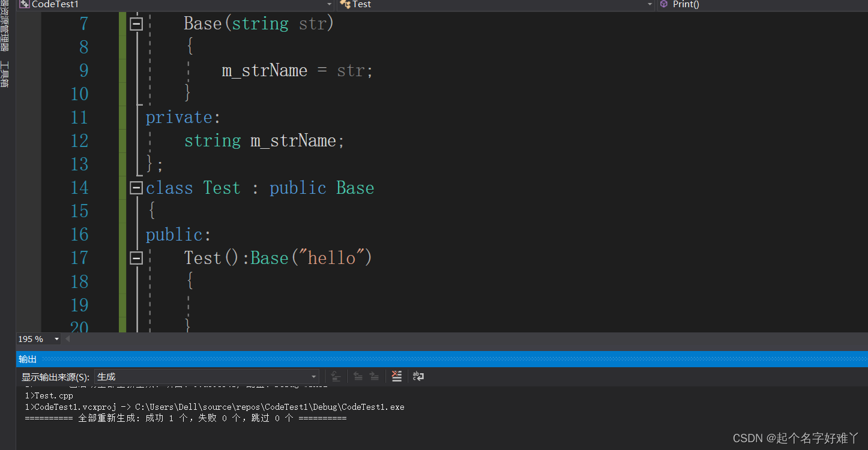Image resolution: width=868 pixels, height=450 pixels.
Task: Click 'string m_strName;' declaration on line 12
Action: (265, 141)
